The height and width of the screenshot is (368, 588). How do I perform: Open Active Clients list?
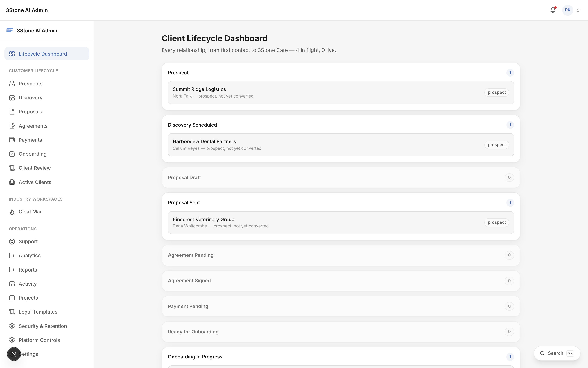tap(47, 182)
